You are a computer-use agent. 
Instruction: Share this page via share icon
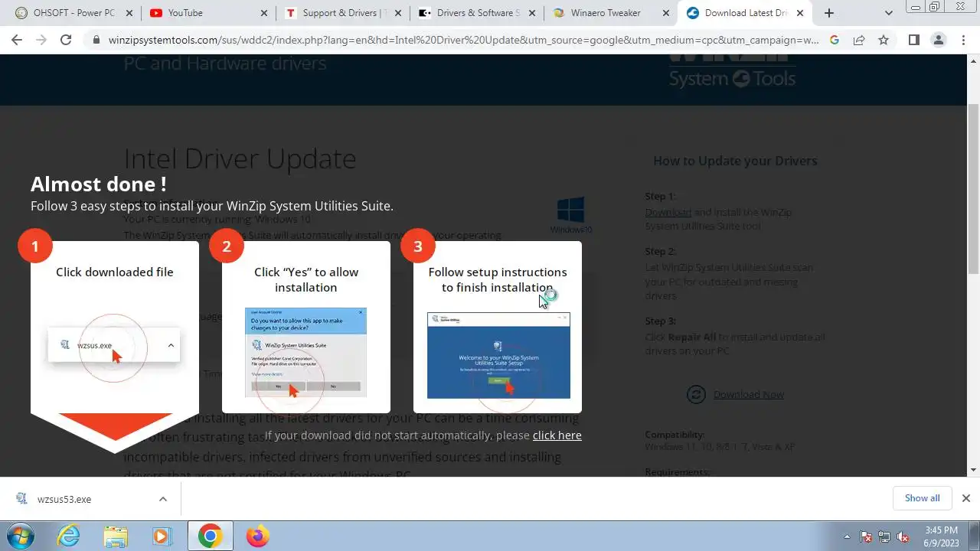859,41
